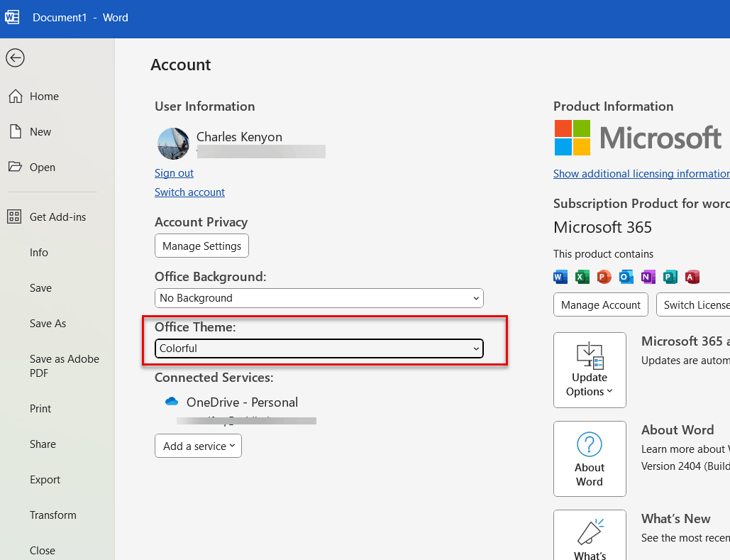The width and height of the screenshot is (730, 560).
Task: Click the Version 2404 text
Action: (x=671, y=466)
